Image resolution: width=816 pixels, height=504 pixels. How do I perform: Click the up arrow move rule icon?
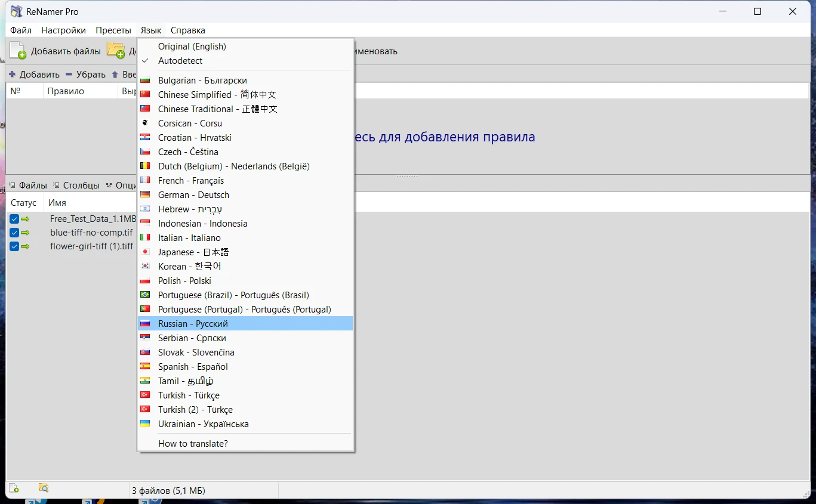click(115, 75)
